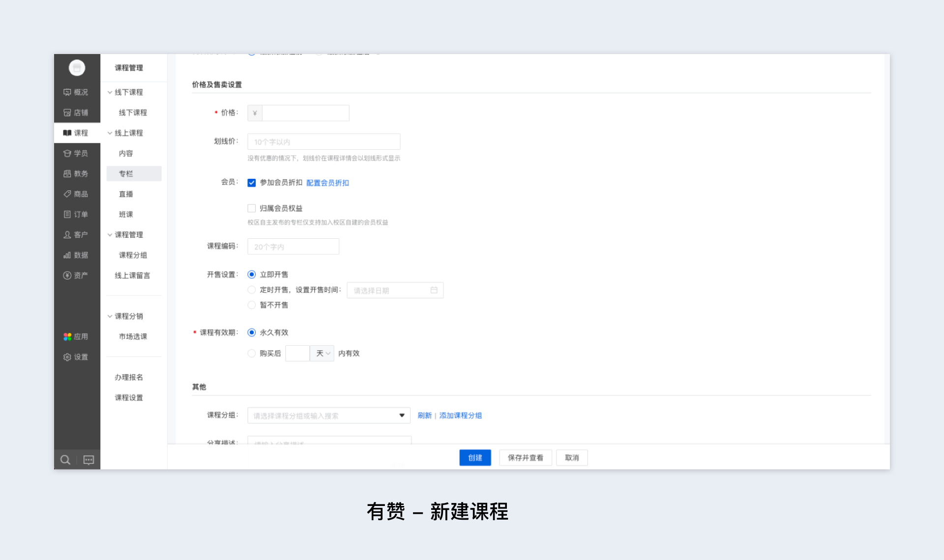The image size is (944, 560).
Task: Open 数据 chart icon in sidebar
Action: pyautogui.click(x=67, y=255)
